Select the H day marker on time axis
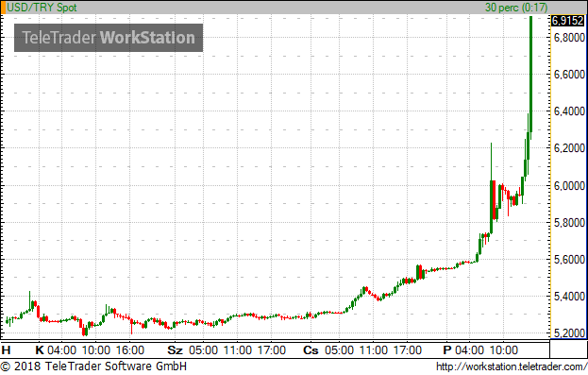 pos(6,350)
